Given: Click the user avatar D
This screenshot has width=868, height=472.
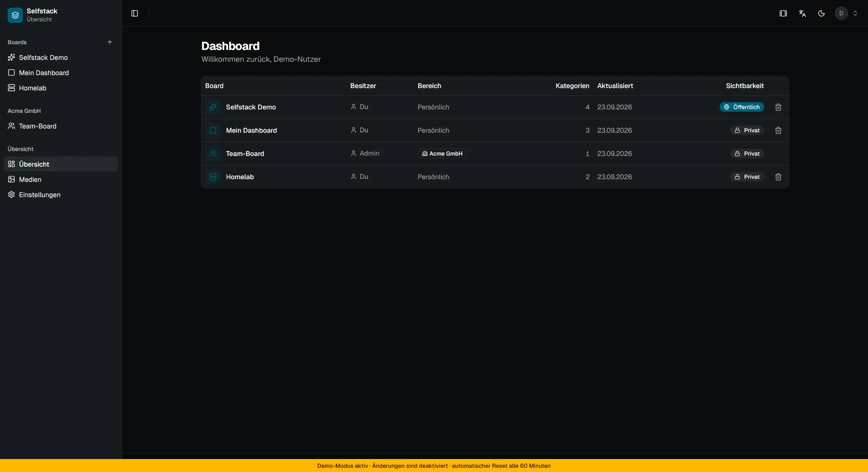Looking at the screenshot, I should click(841, 13).
